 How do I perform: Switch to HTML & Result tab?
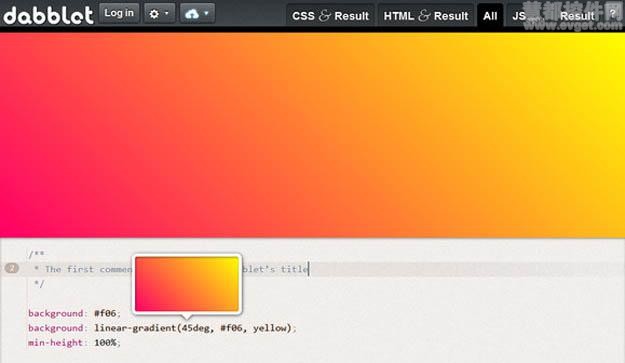point(426,16)
